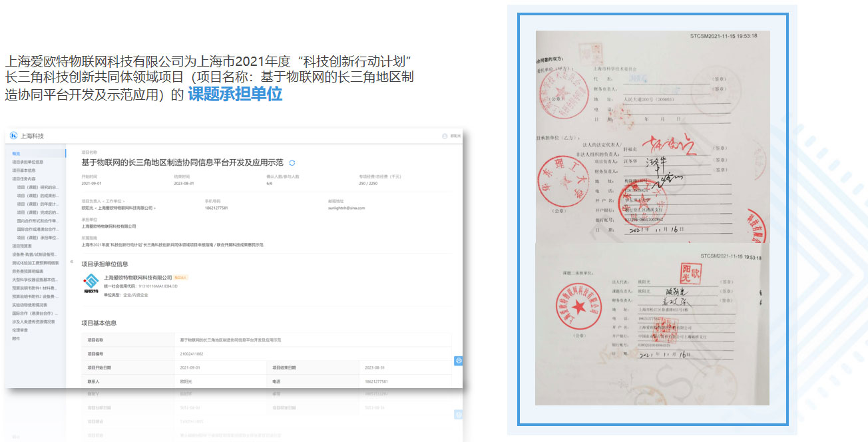Viewport: 868px width, 442px height.
Task: Click the refresh icon beside the project title
Action: point(292,162)
